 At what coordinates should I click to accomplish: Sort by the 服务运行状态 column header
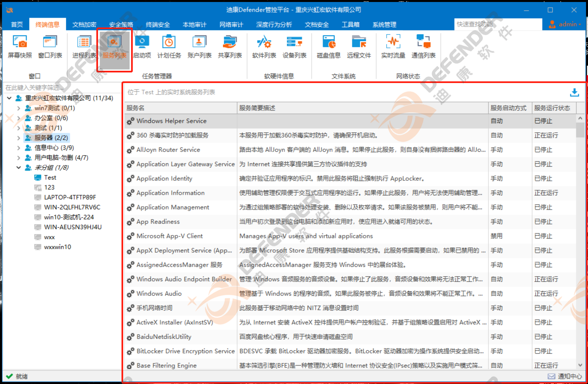coord(554,108)
